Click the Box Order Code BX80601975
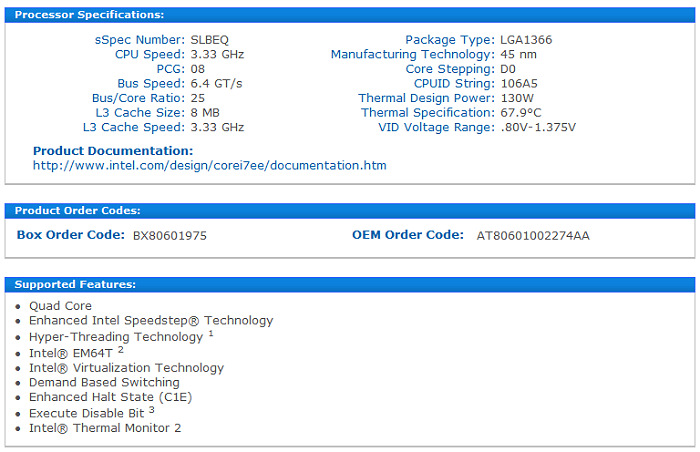700x452 pixels. [169, 236]
